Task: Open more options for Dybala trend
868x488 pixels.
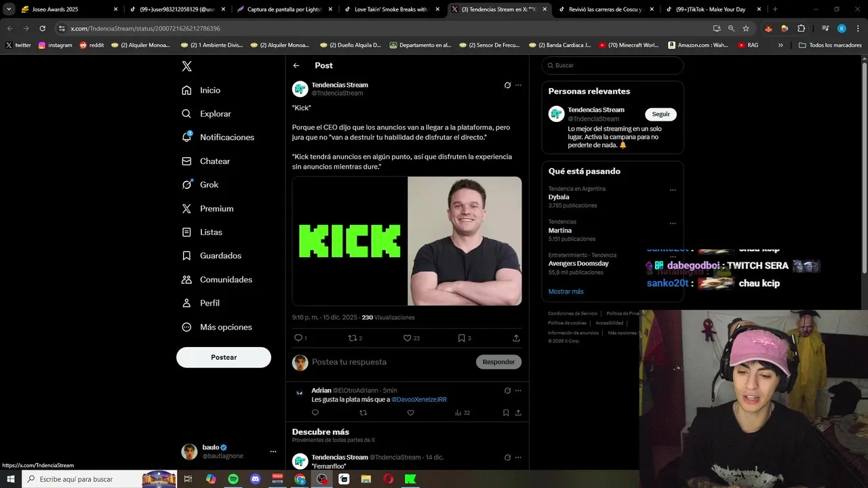Action: [673, 190]
